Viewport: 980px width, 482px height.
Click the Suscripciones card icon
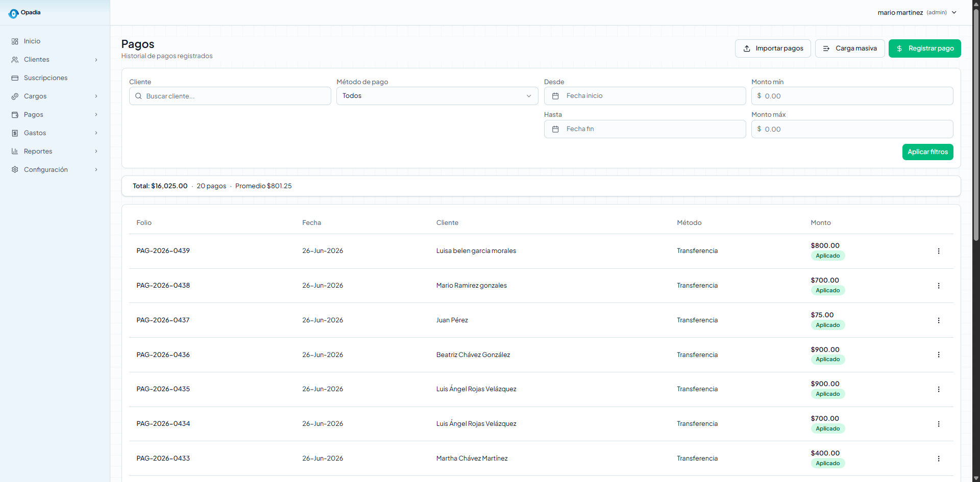15,78
